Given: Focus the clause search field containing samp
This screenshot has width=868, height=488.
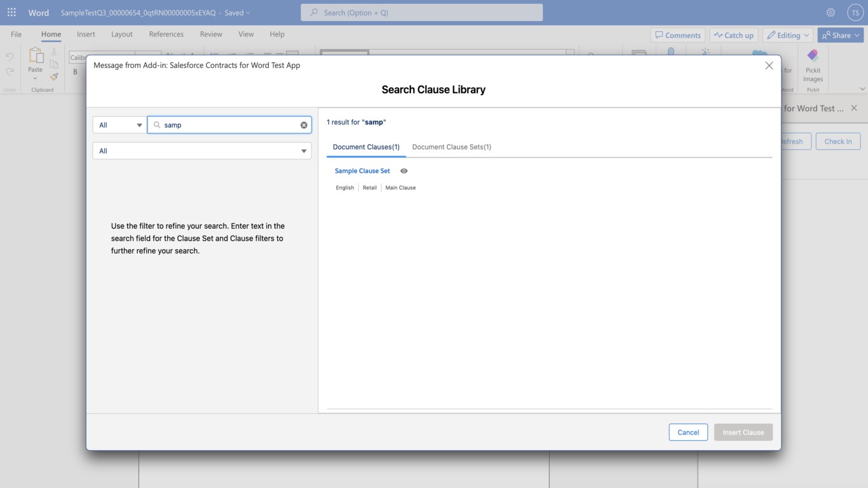Looking at the screenshot, I should point(229,125).
